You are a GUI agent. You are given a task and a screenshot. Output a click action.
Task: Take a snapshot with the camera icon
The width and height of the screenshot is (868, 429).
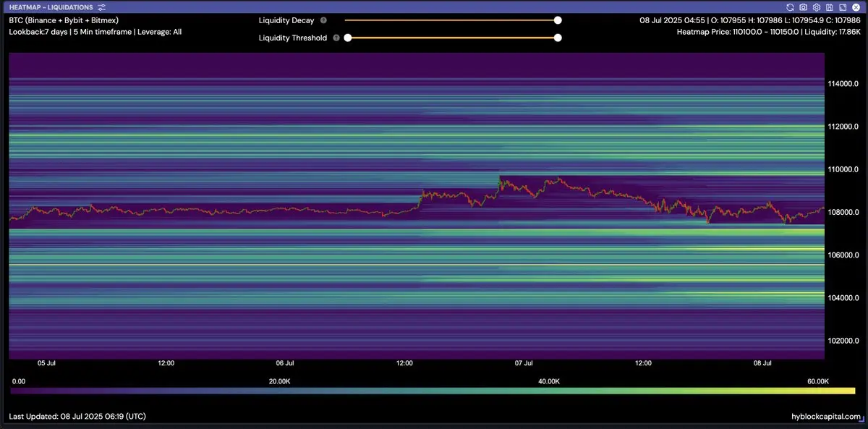click(803, 7)
